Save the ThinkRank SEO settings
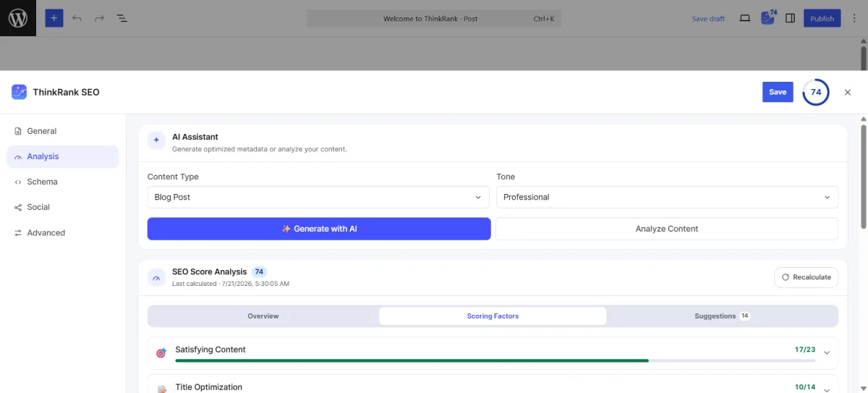This screenshot has height=393, width=868. (x=778, y=92)
